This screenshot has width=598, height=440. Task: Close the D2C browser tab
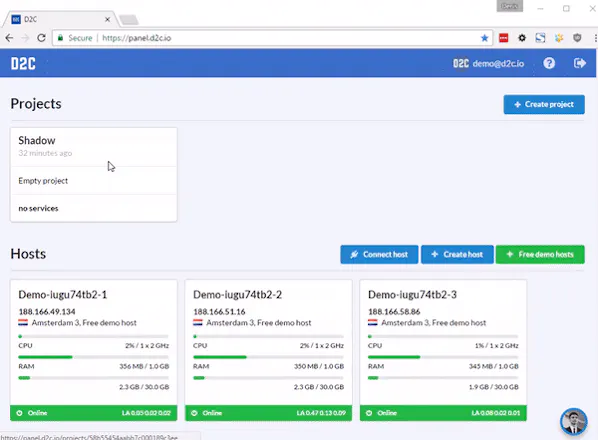(108, 19)
